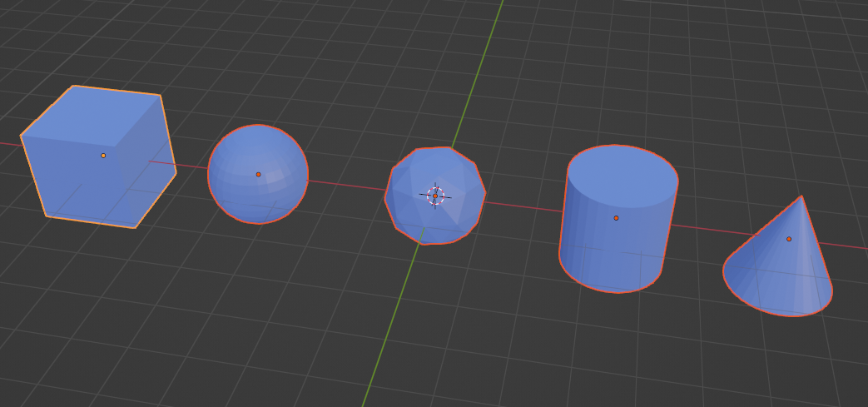Select the cylinder object
This screenshot has height=407, width=868.
click(618, 219)
